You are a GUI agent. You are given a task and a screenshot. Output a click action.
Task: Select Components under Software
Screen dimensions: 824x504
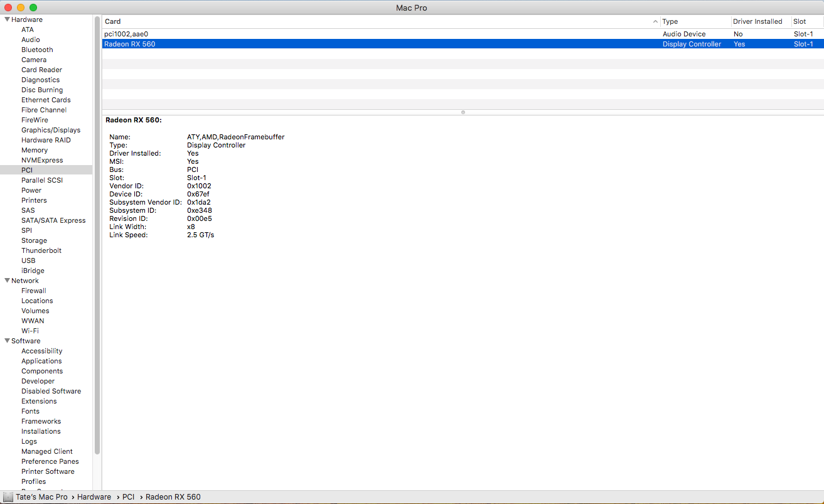click(x=42, y=371)
